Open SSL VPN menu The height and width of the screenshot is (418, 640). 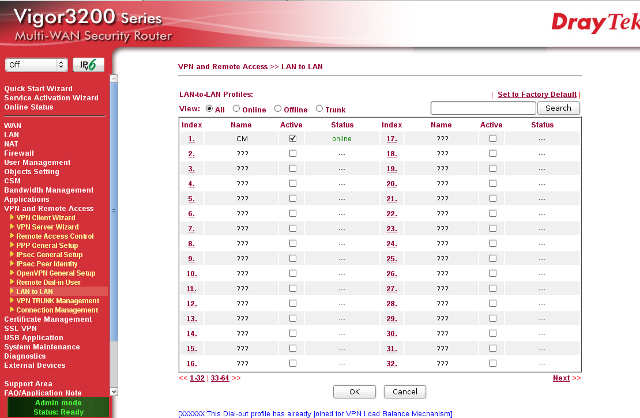(20, 329)
